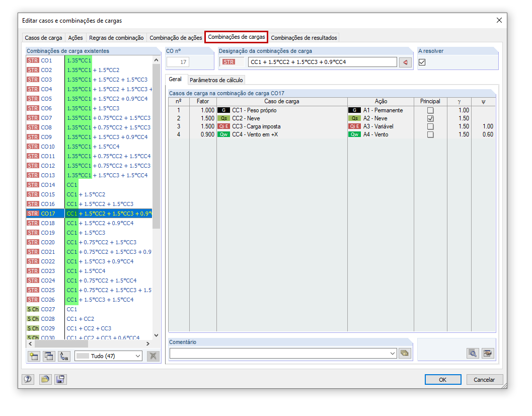
Task: Click the Qw badge of A4 - Vento
Action: coord(354,134)
